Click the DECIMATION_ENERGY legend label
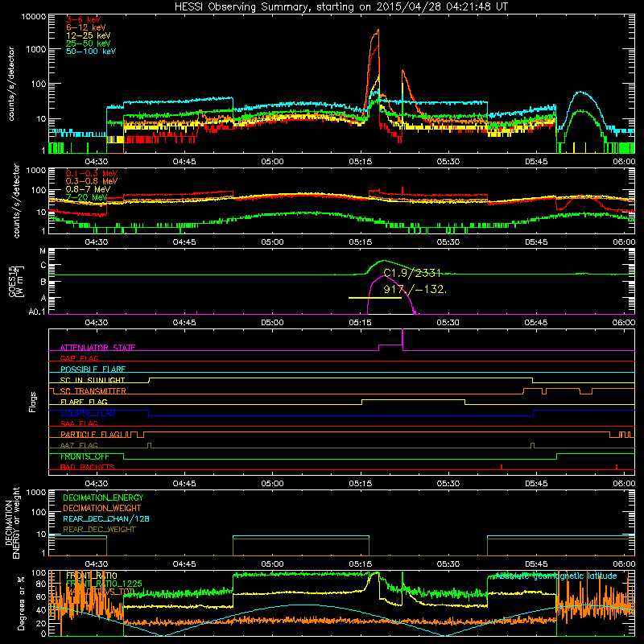 click(103, 497)
